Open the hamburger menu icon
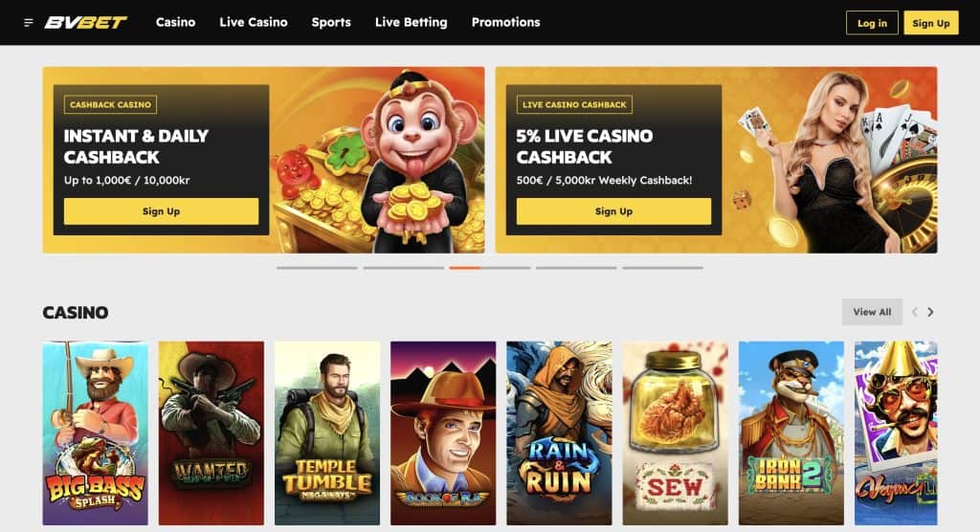Screen dimensions: 980x532 [x=28, y=23]
